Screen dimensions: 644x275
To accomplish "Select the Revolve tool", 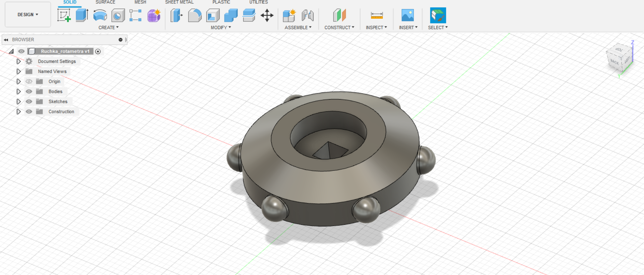I will coord(100,15).
